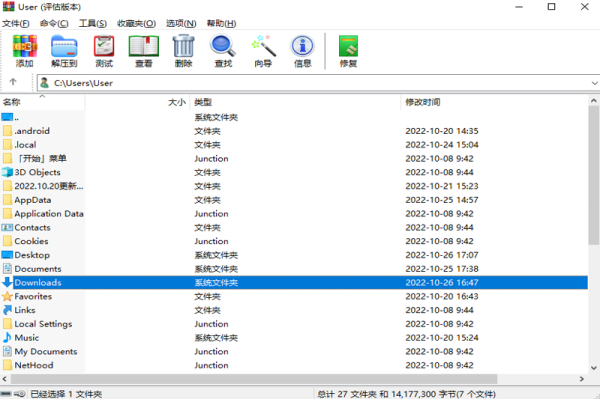
Task: Click the Downloads arrow icon
Action: (x=7, y=282)
